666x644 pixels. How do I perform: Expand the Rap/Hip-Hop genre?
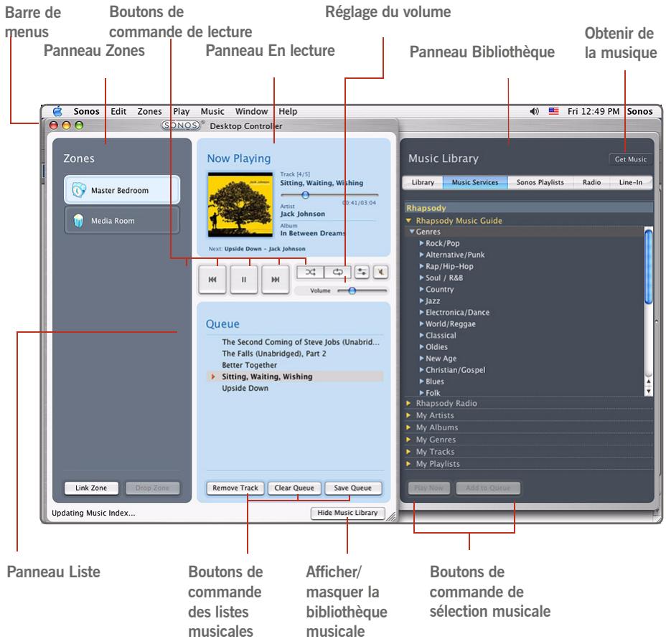(x=421, y=266)
